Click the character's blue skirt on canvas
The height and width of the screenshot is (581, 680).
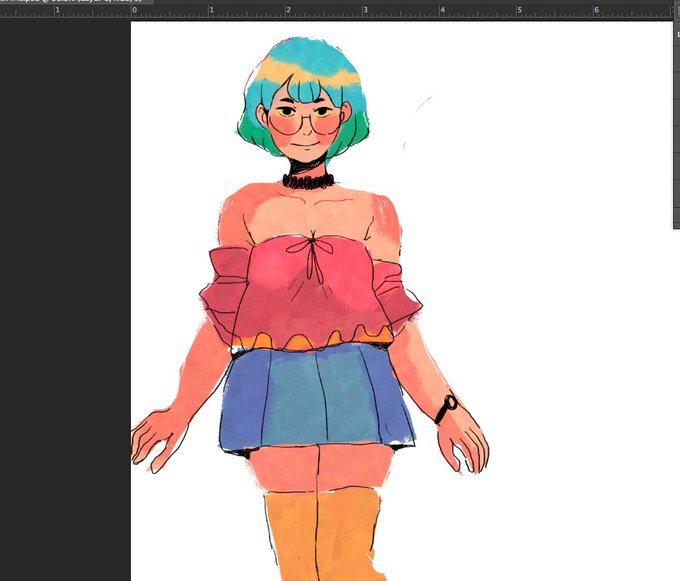(x=317, y=397)
